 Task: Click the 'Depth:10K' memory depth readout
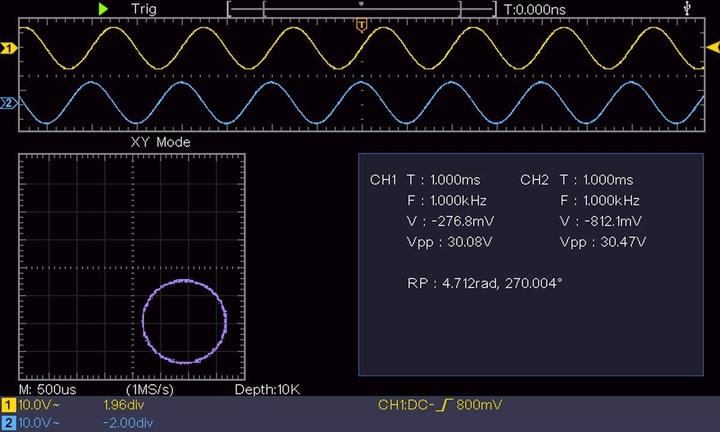(x=267, y=389)
